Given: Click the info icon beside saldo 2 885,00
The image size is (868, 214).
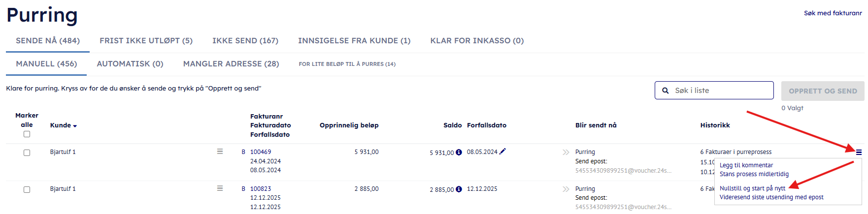Looking at the screenshot, I should click(x=459, y=189).
